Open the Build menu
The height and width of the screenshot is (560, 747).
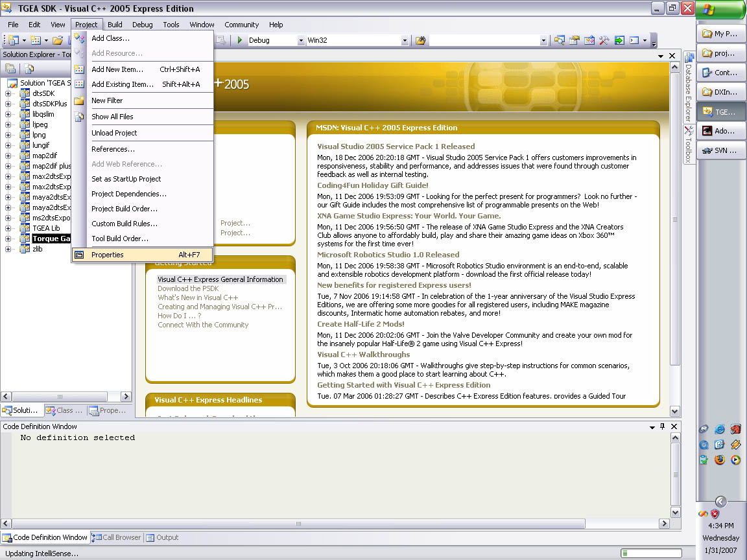[115, 25]
